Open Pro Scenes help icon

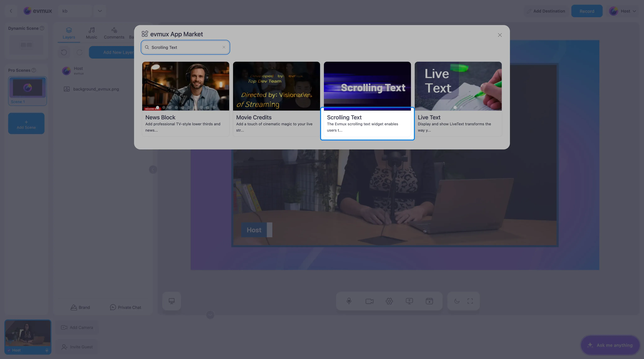tap(34, 70)
